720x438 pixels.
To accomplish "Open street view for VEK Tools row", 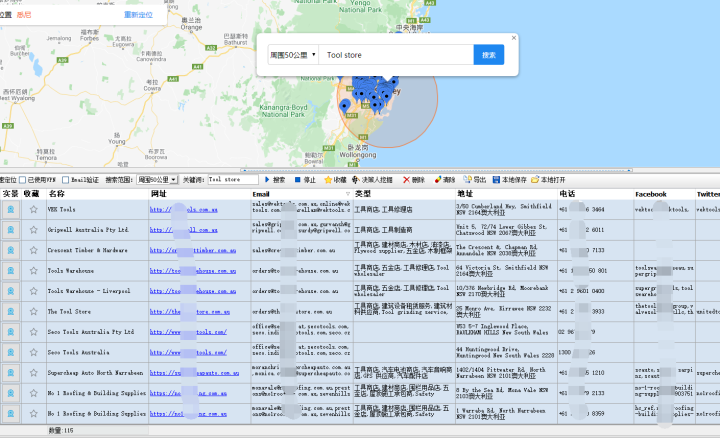I will point(11,209).
